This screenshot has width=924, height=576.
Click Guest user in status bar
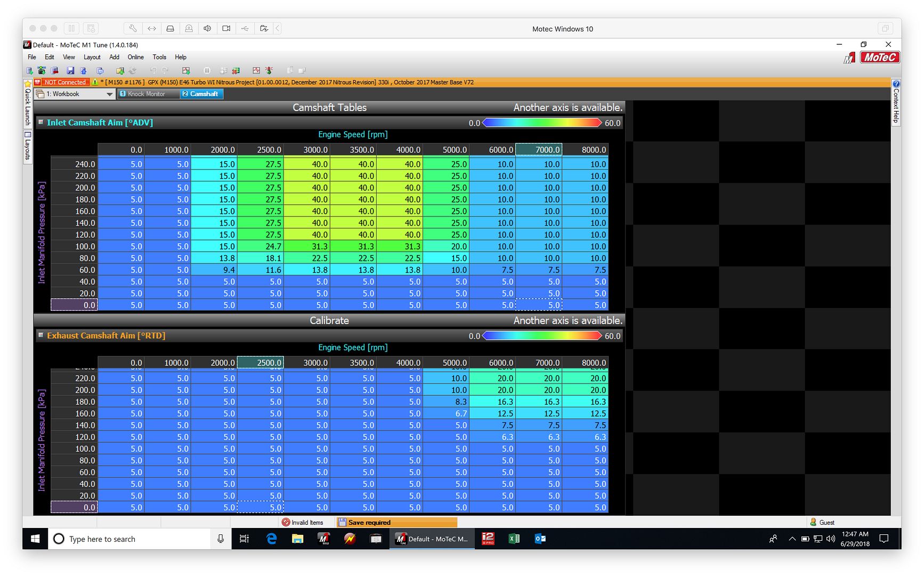pyautogui.click(x=822, y=522)
